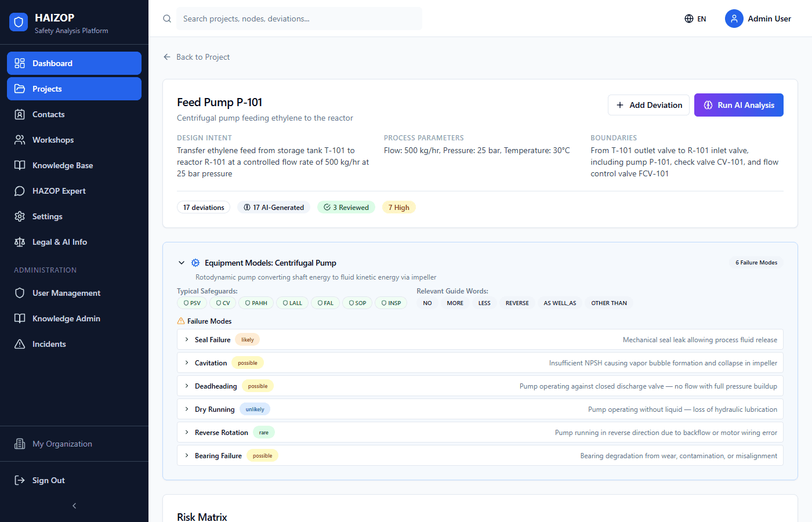The image size is (812, 522).
Task: Click the search projects input field
Action: click(299, 19)
